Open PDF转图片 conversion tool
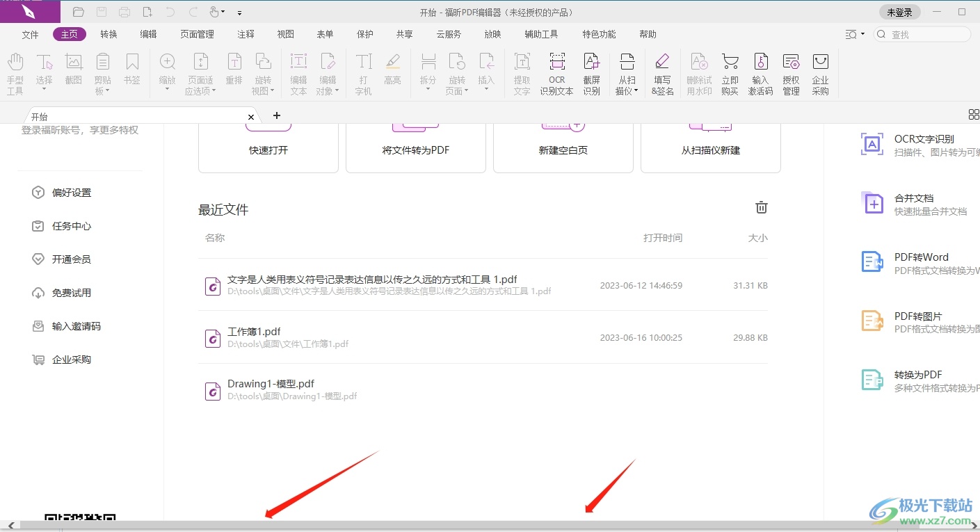 point(919,322)
